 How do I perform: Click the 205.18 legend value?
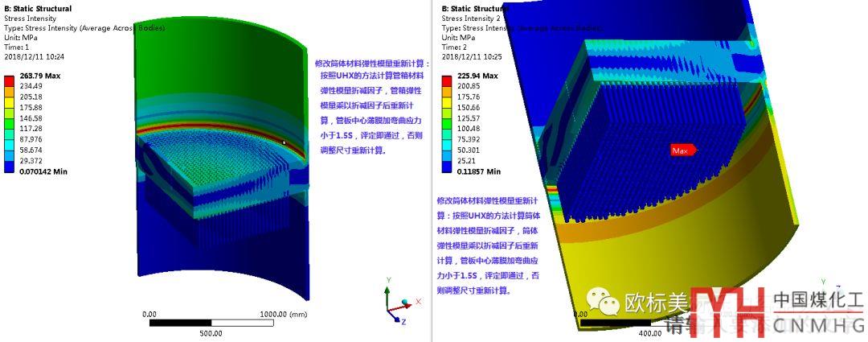(x=31, y=97)
